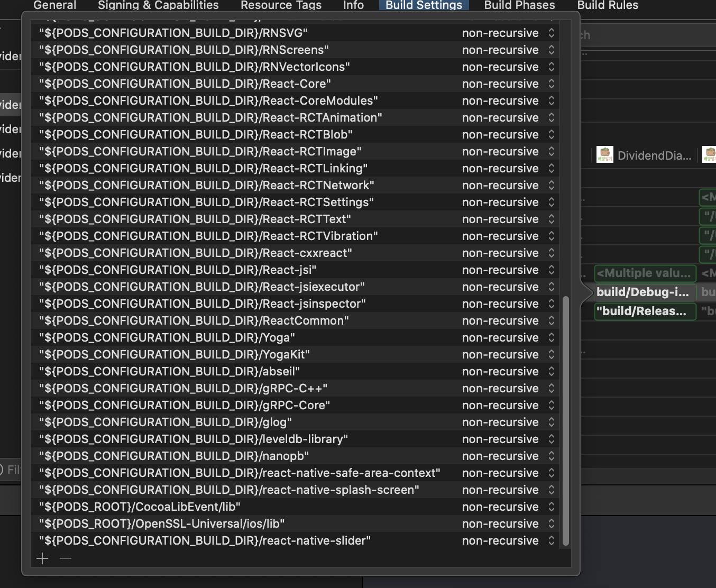Screen dimensions: 716x588
Task: Select React-RCTVibration search path
Action: [x=208, y=236]
